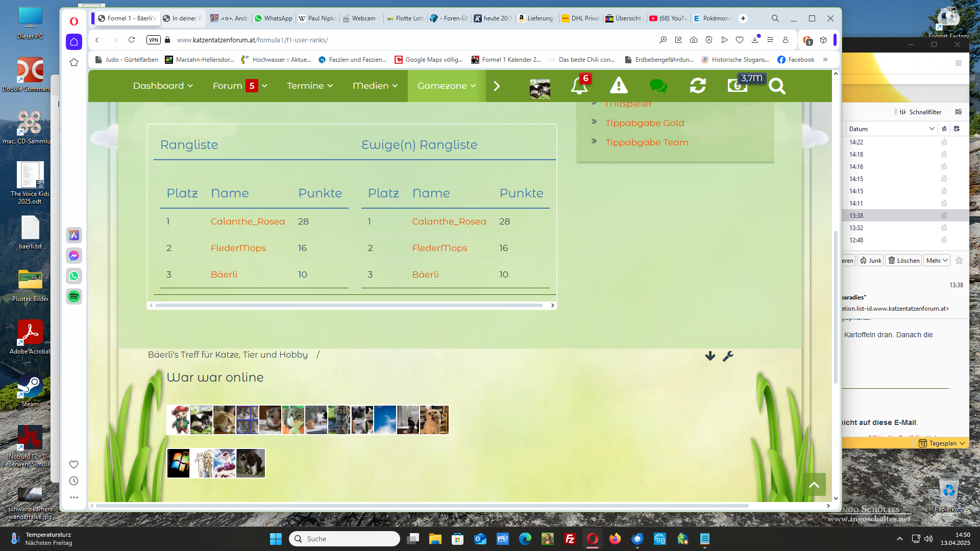The height and width of the screenshot is (551, 980).
Task: Open WhatsApp in Opera sidebar
Action: (74, 276)
